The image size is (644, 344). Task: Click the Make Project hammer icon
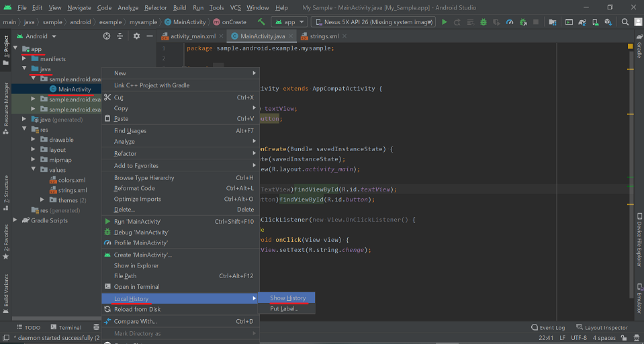tap(262, 21)
